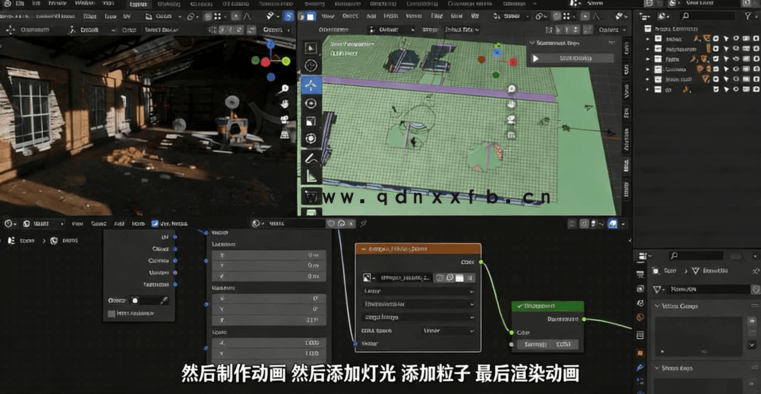Click Background node green header

pos(548,306)
